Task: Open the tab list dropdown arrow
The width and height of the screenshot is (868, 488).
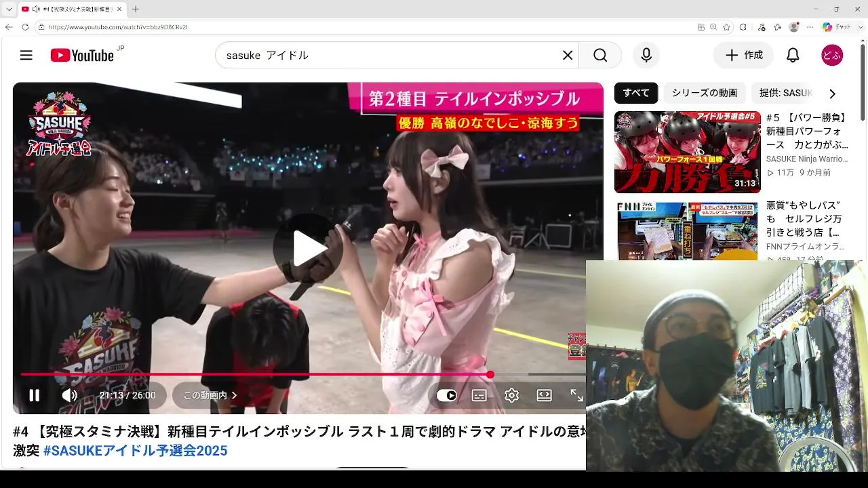Action: tap(9, 9)
